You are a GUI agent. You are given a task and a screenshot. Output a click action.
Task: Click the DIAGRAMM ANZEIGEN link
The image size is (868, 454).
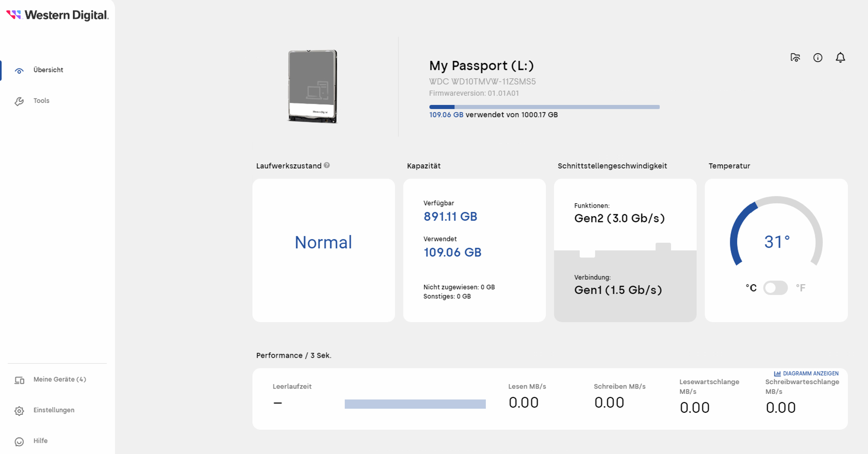click(810, 374)
